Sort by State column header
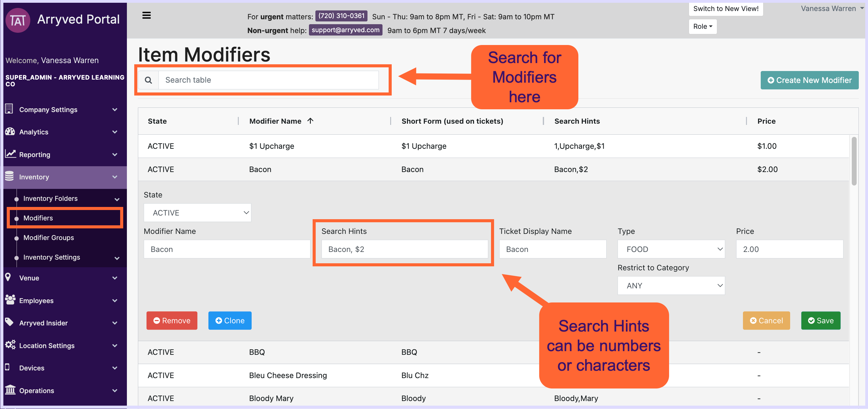868x409 pixels. [157, 121]
